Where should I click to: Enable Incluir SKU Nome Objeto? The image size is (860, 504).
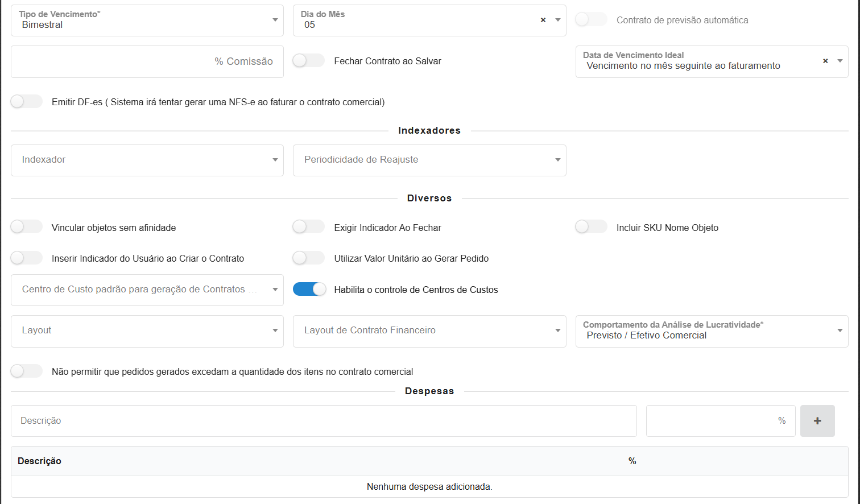591,227
